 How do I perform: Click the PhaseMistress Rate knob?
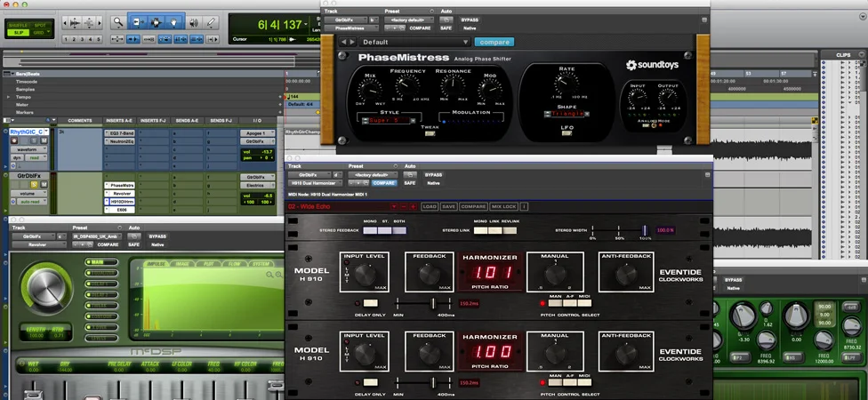click(x=567, y=83)
